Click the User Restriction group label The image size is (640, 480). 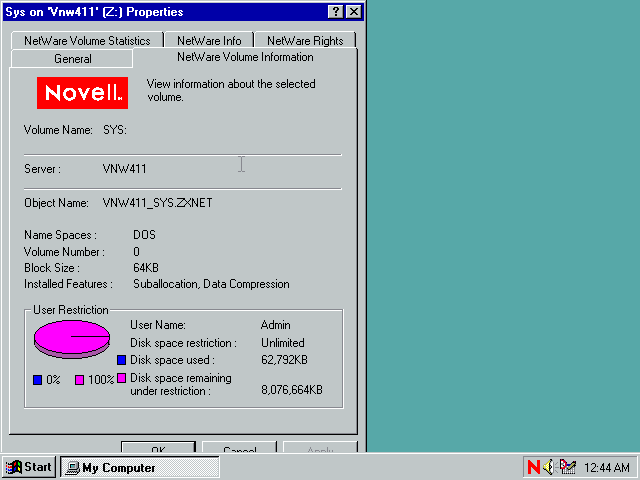[x=71, y=310]
